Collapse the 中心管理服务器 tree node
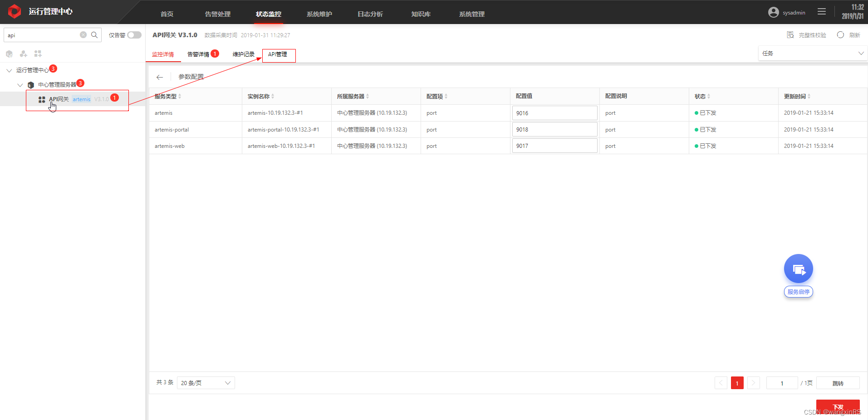Viewport: 868px width, 420px height. coord(20,85)
